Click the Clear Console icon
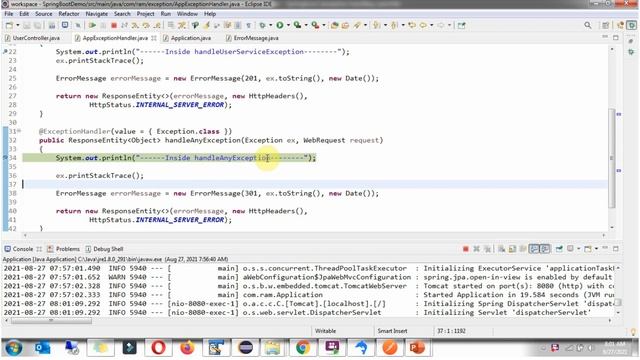Image resolution: width=640 pixels, height=360 pixels. tap(502, 249)
